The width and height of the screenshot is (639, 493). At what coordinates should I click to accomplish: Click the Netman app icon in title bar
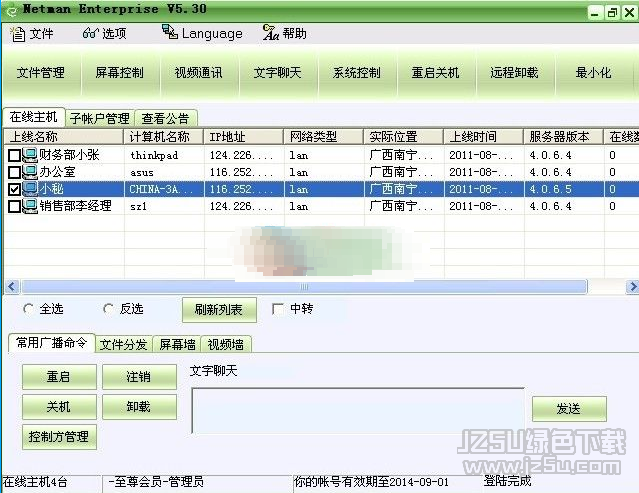11,10
